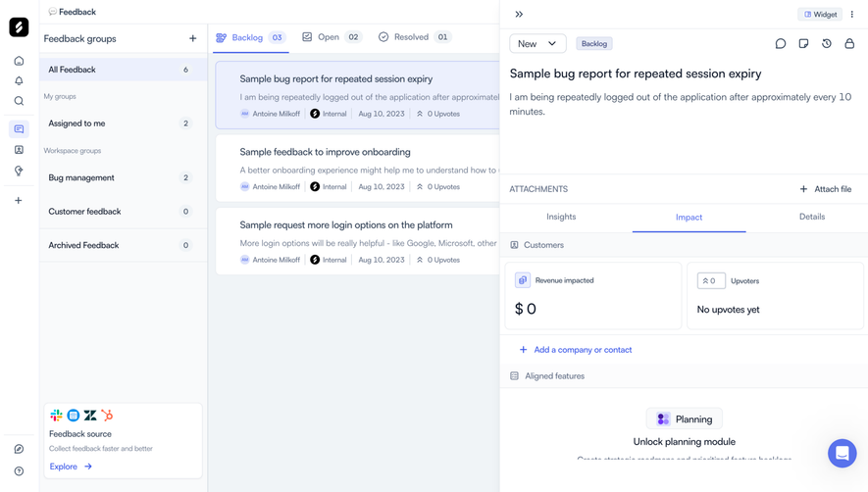Open the help question mark icon
Screen dimensions: 868x492
[19, 471]
